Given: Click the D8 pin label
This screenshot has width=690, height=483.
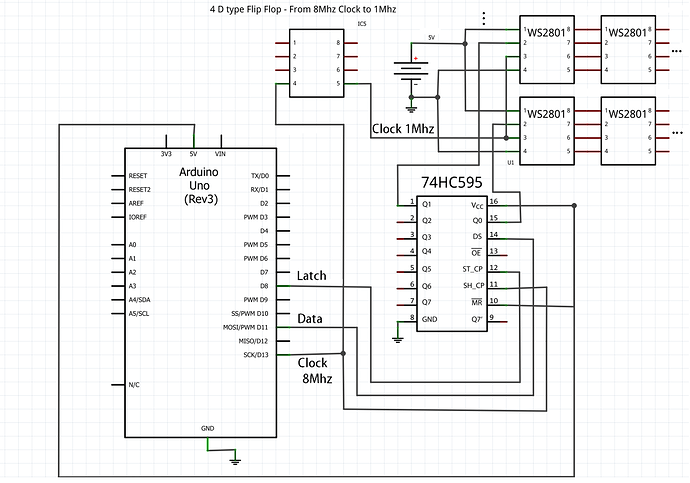Looking at the screenshot, I should point(264,286).
